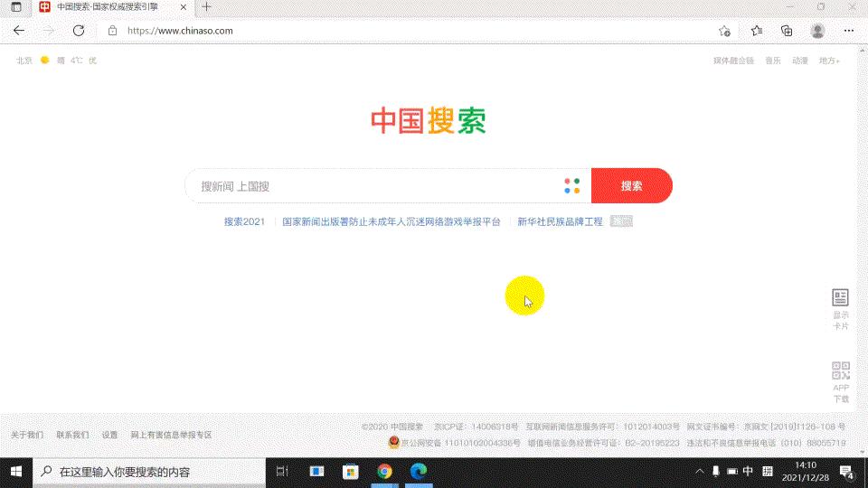
Task: Click the address bar URL chinaso.com
Action: (x=180, y=31)
